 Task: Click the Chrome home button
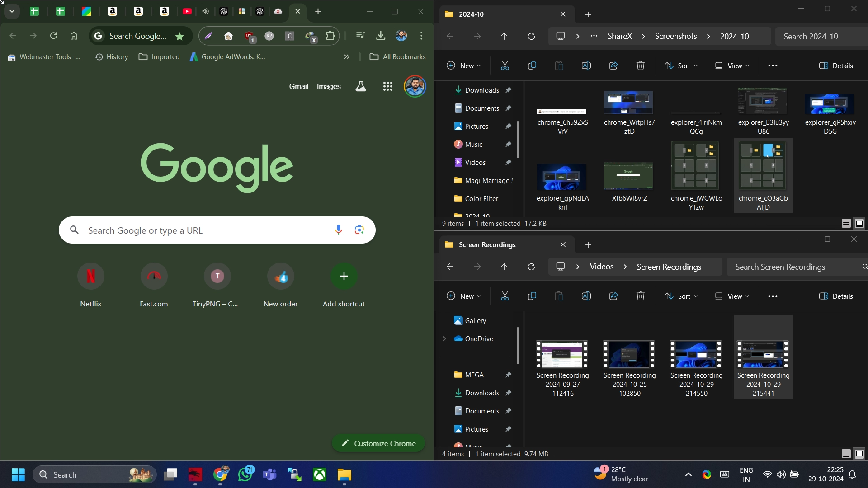(x=74, y=36)
